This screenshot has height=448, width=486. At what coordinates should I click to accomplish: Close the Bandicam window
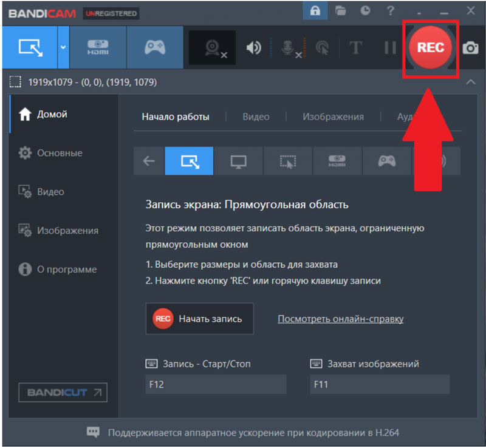click(470, 11)
